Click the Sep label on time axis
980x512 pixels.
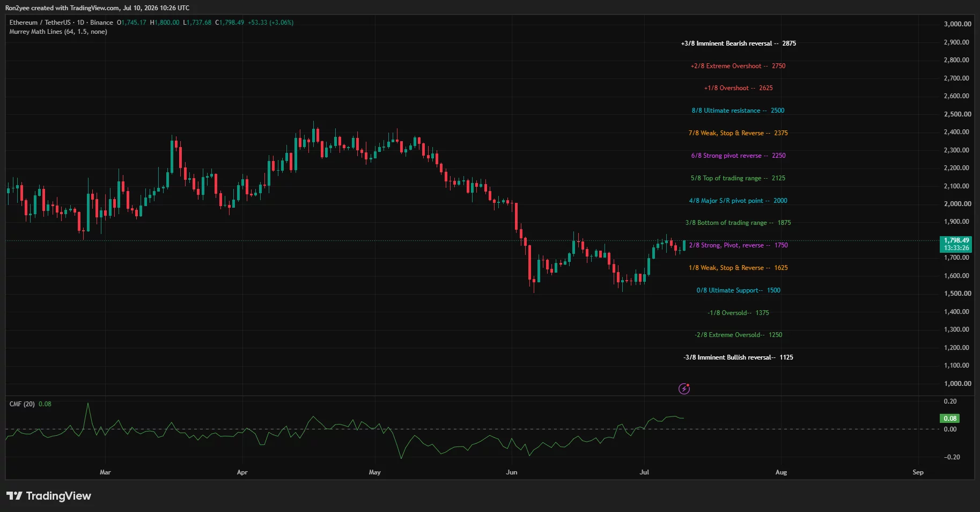coord(918,472)
